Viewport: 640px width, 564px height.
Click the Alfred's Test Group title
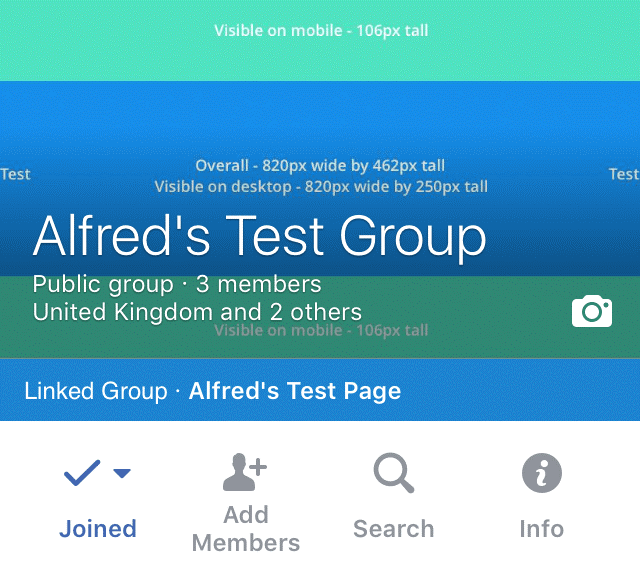pyautogui.click(x=260, y=237)
